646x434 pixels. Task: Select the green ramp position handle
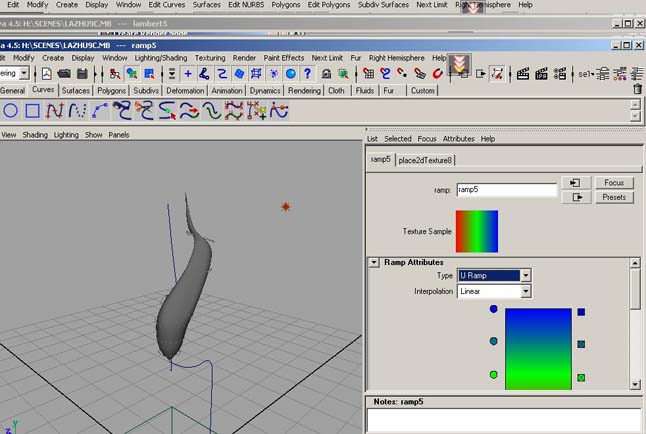click(494, 375)
